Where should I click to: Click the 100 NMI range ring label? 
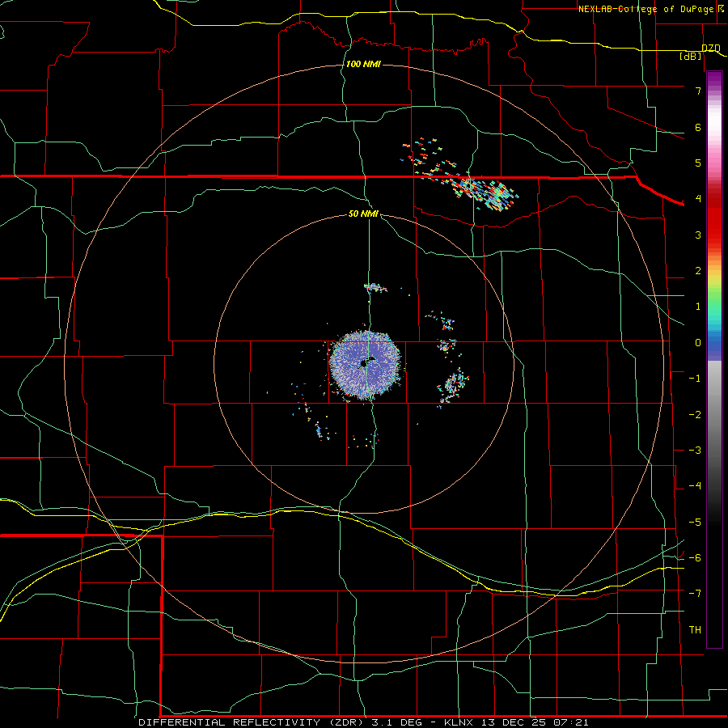tap(363, 64)
